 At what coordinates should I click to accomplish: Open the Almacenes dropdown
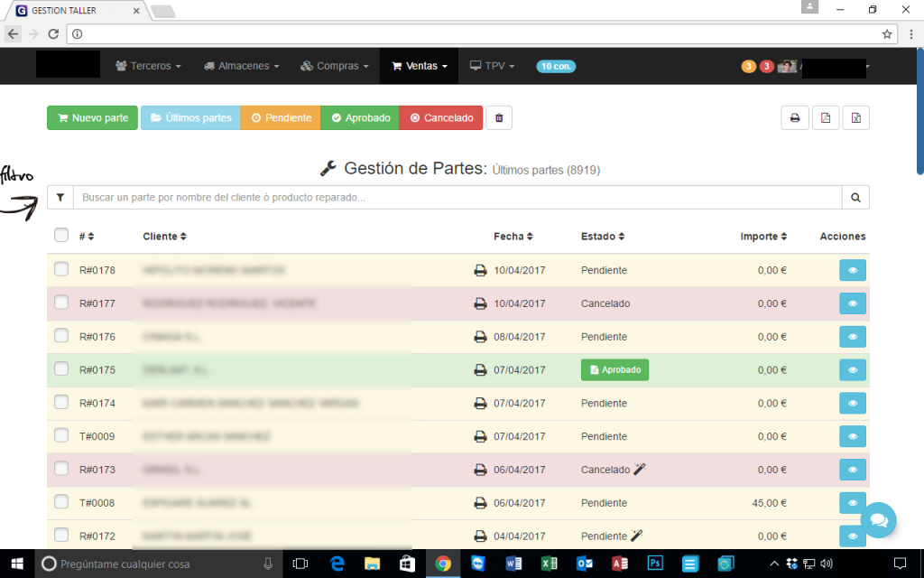[x=241, y=66]
